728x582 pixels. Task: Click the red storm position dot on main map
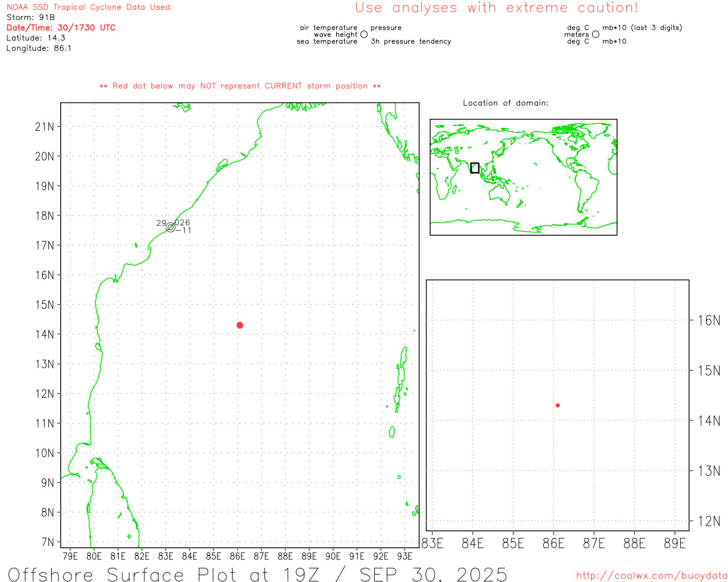point(240,325)
